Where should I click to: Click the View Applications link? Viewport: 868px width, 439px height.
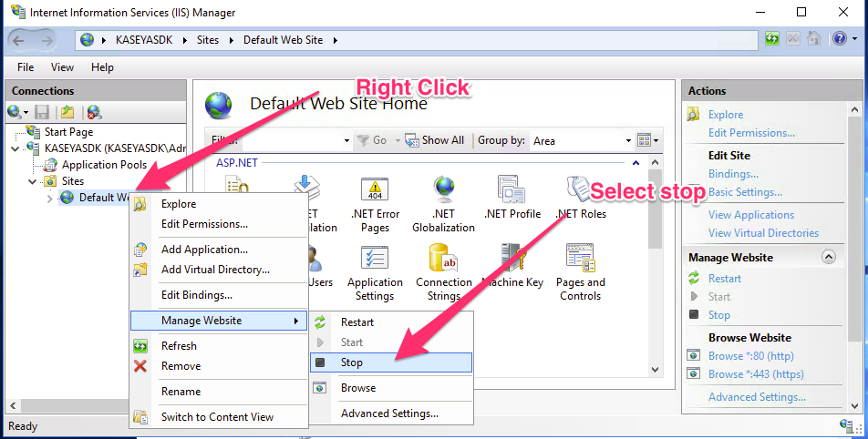coord(751,215)
